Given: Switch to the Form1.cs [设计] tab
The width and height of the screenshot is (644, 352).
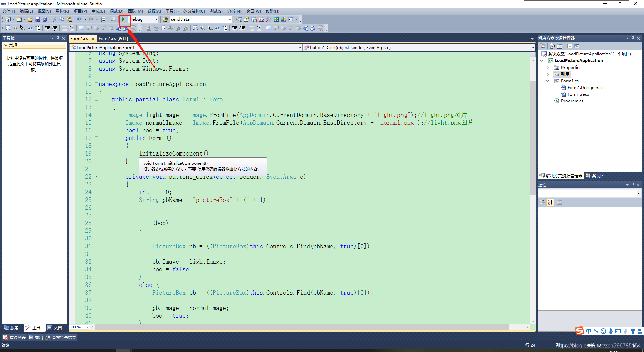Looking at the screenshot, I should pos(113,39).
